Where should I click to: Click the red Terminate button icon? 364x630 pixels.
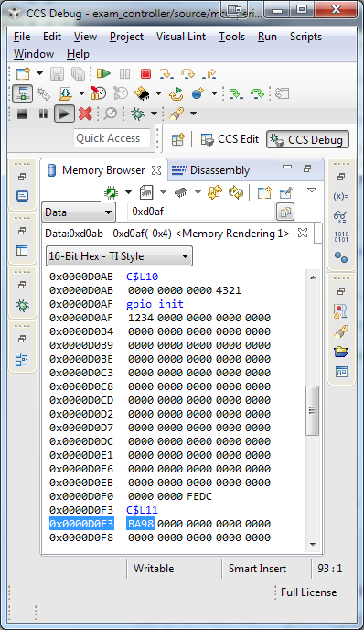coord(145,73)
